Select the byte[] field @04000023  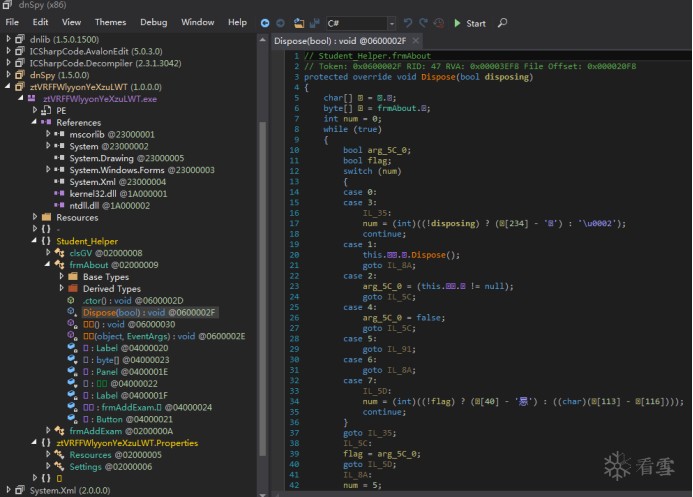coord(126,360)
